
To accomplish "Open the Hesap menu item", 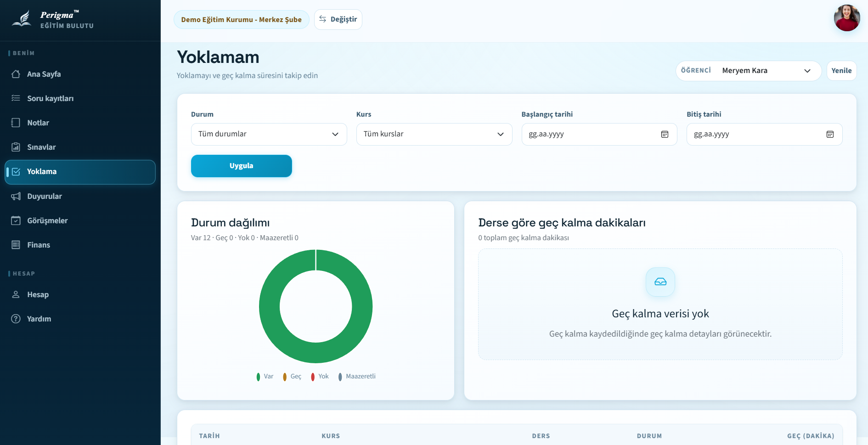I will 38,294.
